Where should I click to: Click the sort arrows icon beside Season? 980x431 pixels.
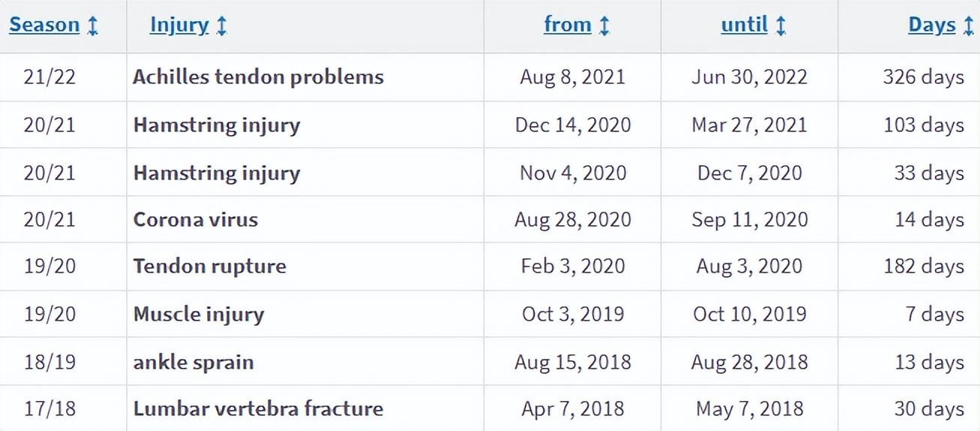tap(92, 26)
